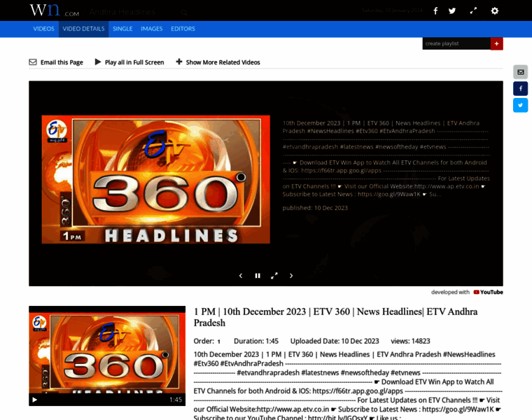532x420 pixels.
Task: Expand the player to full screen
Action: tap(274, 276)
